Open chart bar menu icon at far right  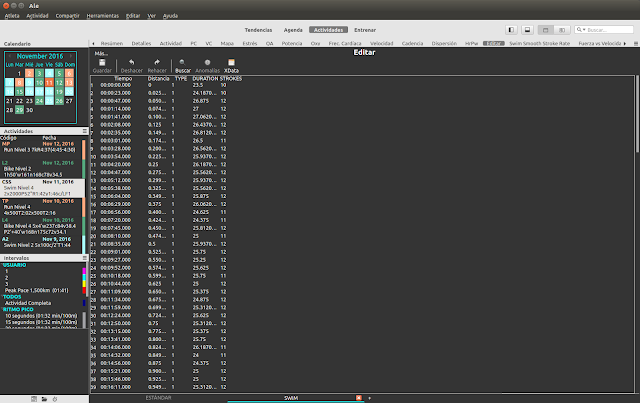click(x=636, y=43)
